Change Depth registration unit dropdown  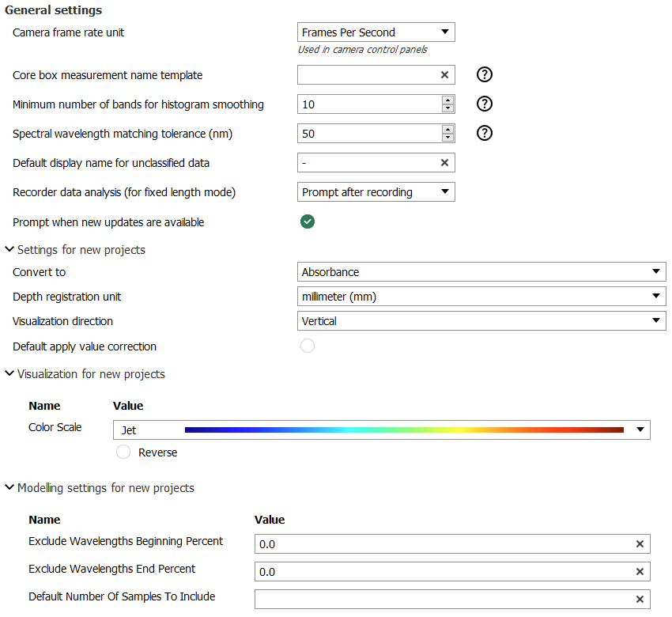point(481,297)
